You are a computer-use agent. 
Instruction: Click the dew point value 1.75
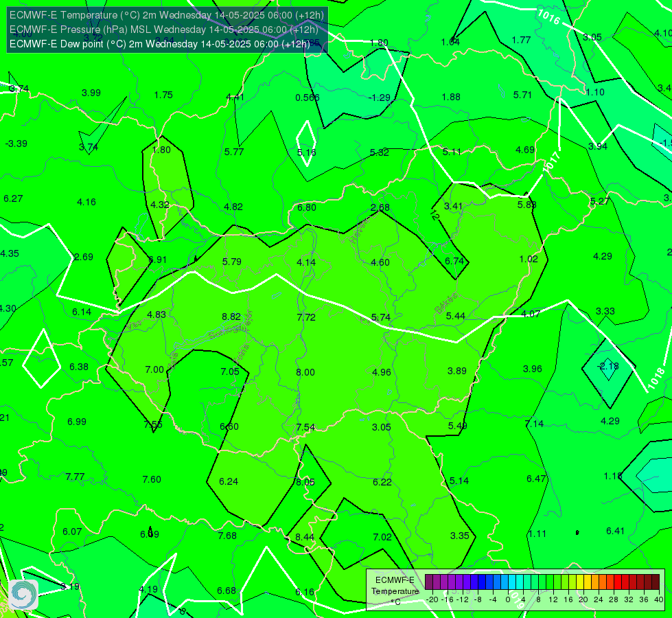point(163,95)
